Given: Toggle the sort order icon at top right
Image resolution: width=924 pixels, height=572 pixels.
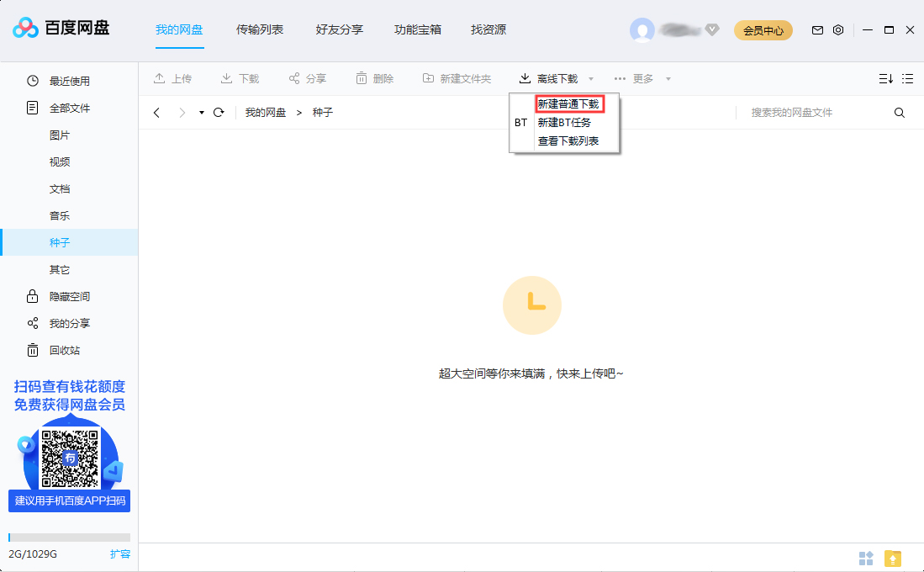Looking at the screenshot, I should [885, 78].
